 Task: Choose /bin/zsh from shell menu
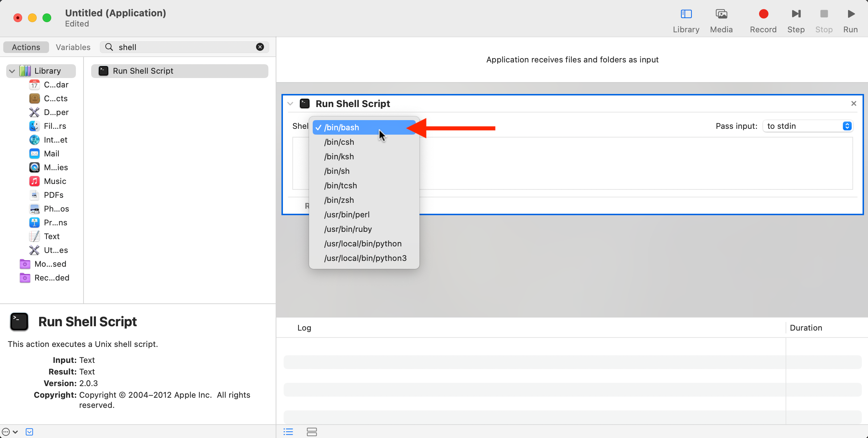pos(339,200)
